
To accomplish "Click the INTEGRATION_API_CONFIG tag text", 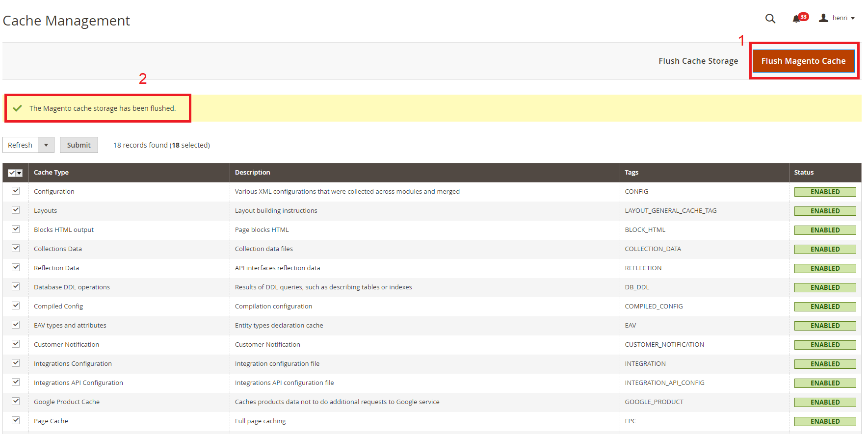I will tap(664, 383).
